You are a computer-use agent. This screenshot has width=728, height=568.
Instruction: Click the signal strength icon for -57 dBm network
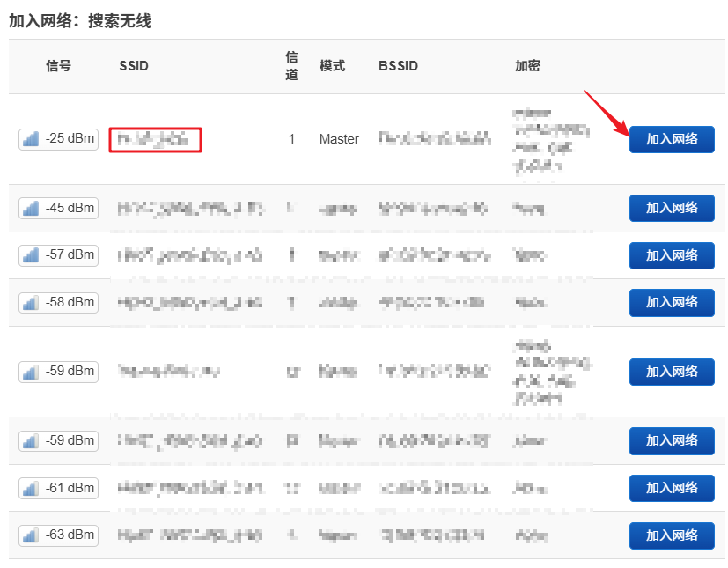pos(28,255)
